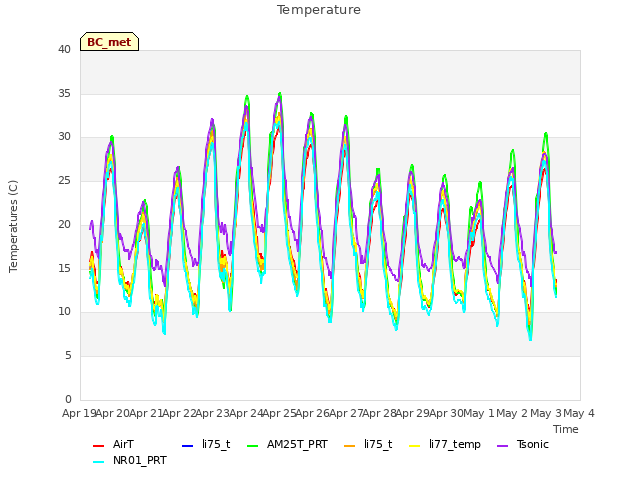This screenshot has height=480, width=640.
Task: Click the Apr 27 x-axis tick label
Action: 346,413
